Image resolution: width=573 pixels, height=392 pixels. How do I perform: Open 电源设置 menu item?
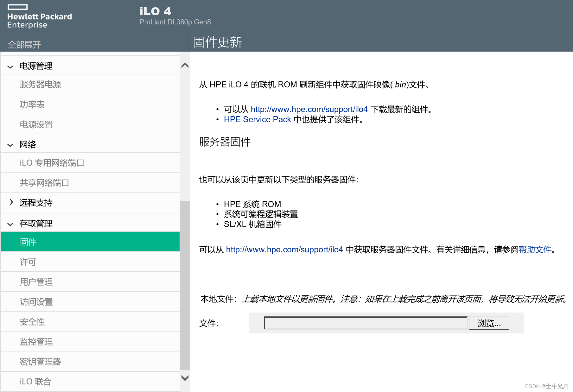(x=90, y=124)
